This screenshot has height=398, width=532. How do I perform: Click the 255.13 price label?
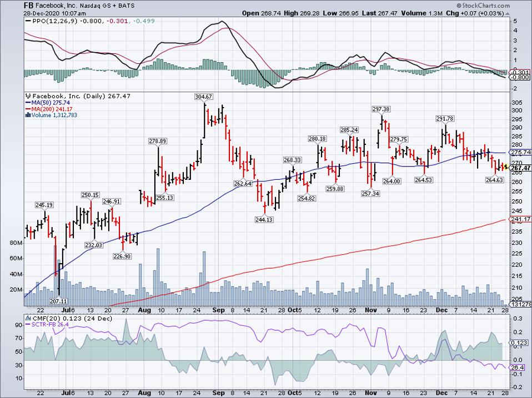[x=165, y=198]
